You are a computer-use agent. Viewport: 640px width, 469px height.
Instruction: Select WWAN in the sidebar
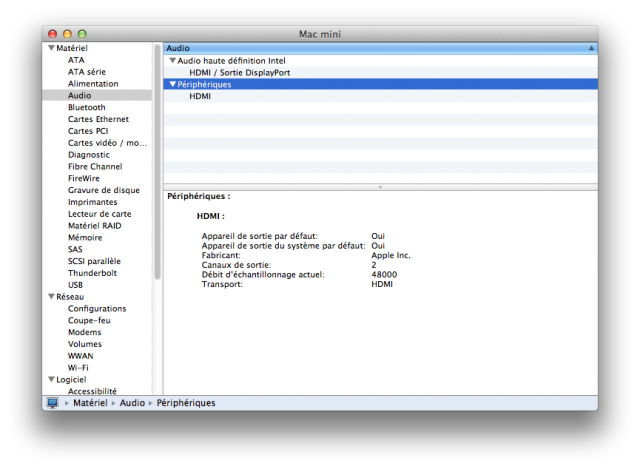point(81,356)
